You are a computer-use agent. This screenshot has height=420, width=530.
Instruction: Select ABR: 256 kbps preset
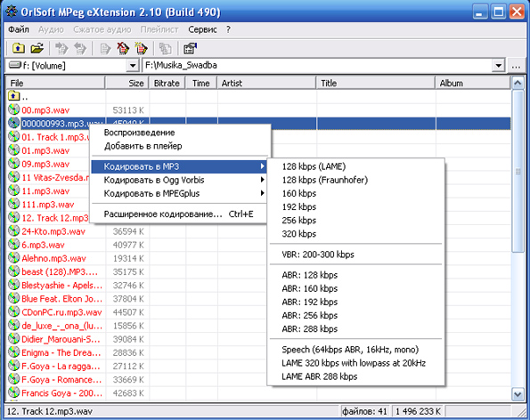[x=355, y=316]
